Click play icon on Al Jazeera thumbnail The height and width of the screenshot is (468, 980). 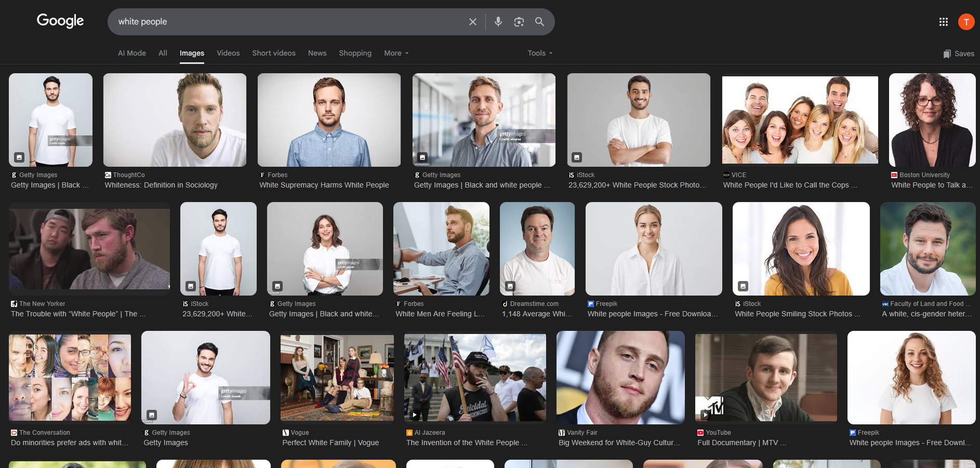(415, 414)
